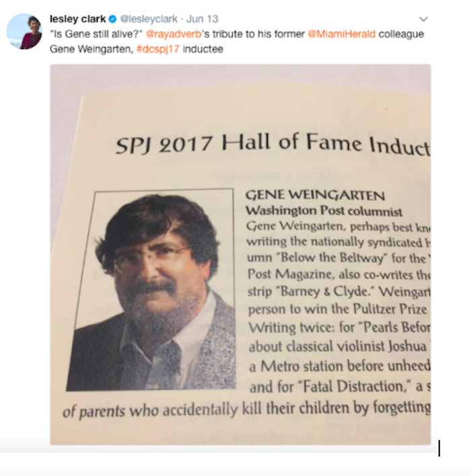Open the @rayadverb mention
The image size is (471, 476).
pos(174,34)
